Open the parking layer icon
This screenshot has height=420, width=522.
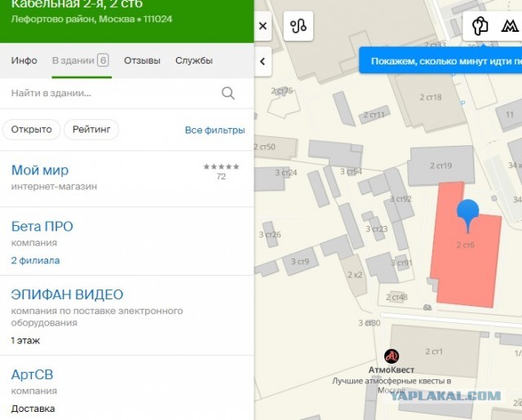480,26
